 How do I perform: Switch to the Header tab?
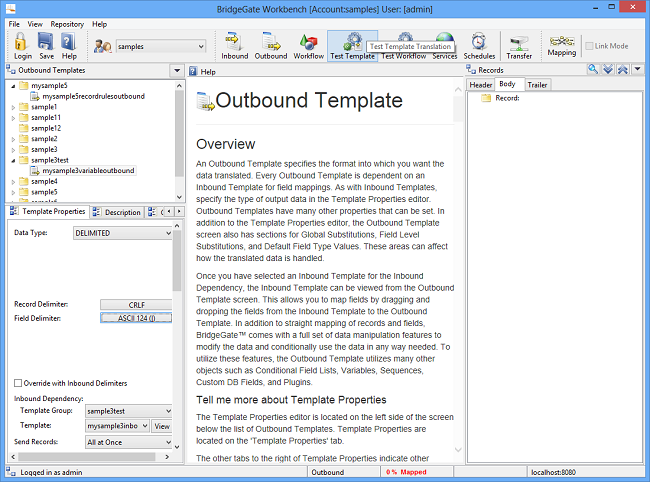point(480,85)
